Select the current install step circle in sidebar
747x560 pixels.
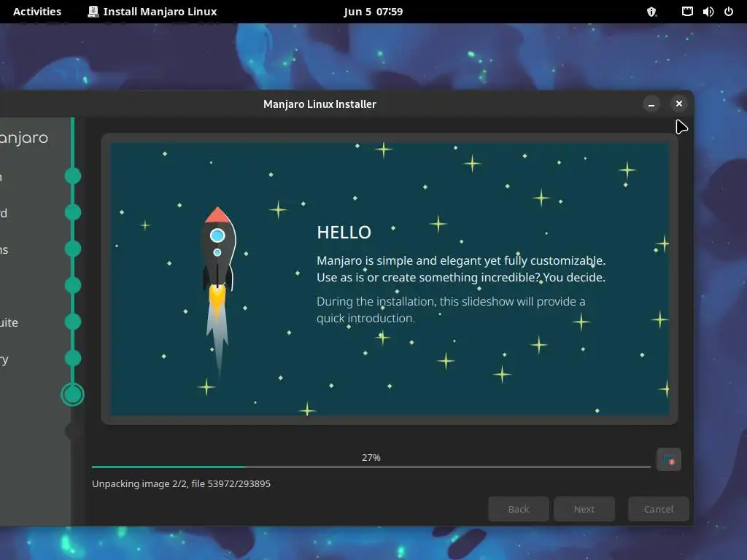click(x=72, y=394)
